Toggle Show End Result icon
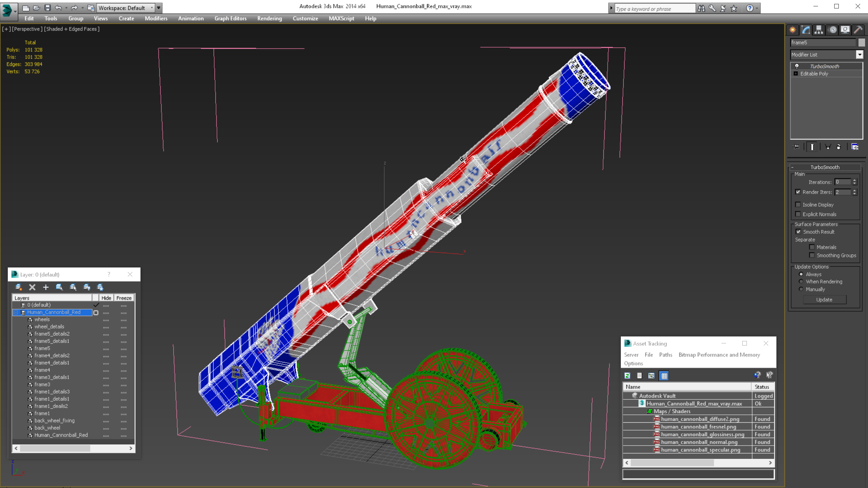The image size is (868, 488). point(812,146)
